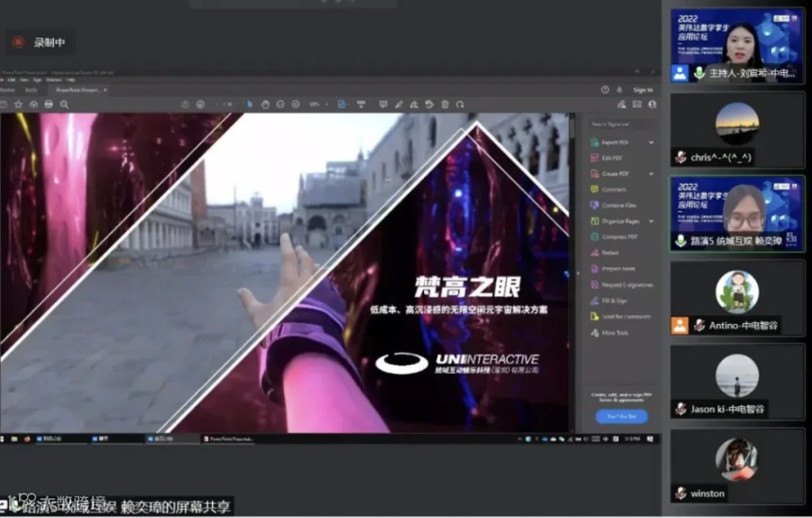Viewport: 812px width, 518px height.
Task: Click the search tools input field
Action: [x=622, y=125]
